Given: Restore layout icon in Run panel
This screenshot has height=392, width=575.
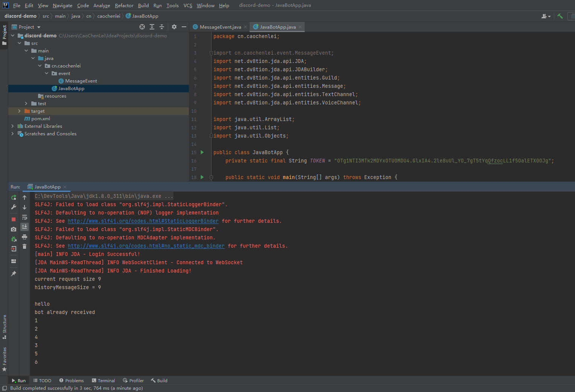Looking at the screenshot, I should [14, 261].
